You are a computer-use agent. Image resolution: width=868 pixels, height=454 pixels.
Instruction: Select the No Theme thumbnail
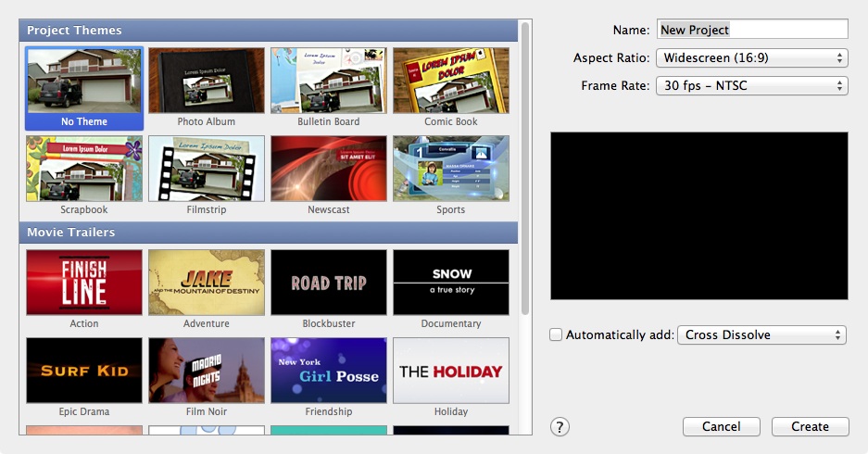click(x=84, y=81)
